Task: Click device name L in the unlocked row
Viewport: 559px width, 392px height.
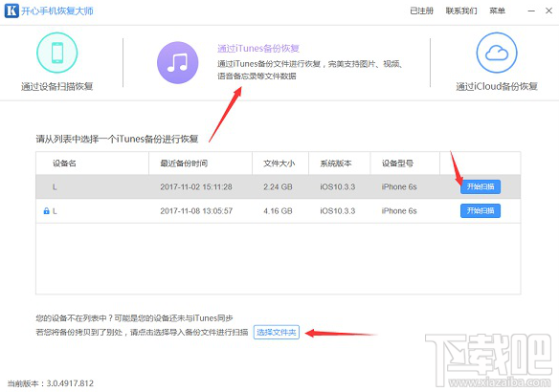Action: pos(55,187)
